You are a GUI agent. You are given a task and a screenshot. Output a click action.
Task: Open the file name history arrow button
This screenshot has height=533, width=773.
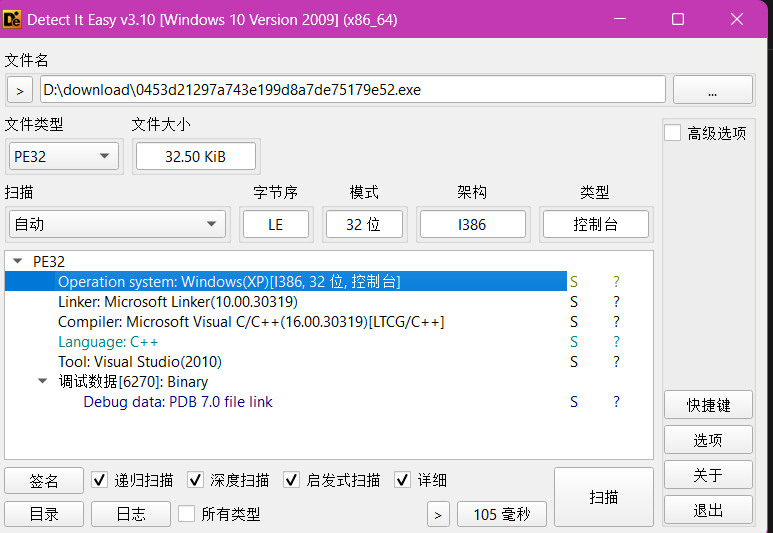pyautogui.click(x=20, y=90)
